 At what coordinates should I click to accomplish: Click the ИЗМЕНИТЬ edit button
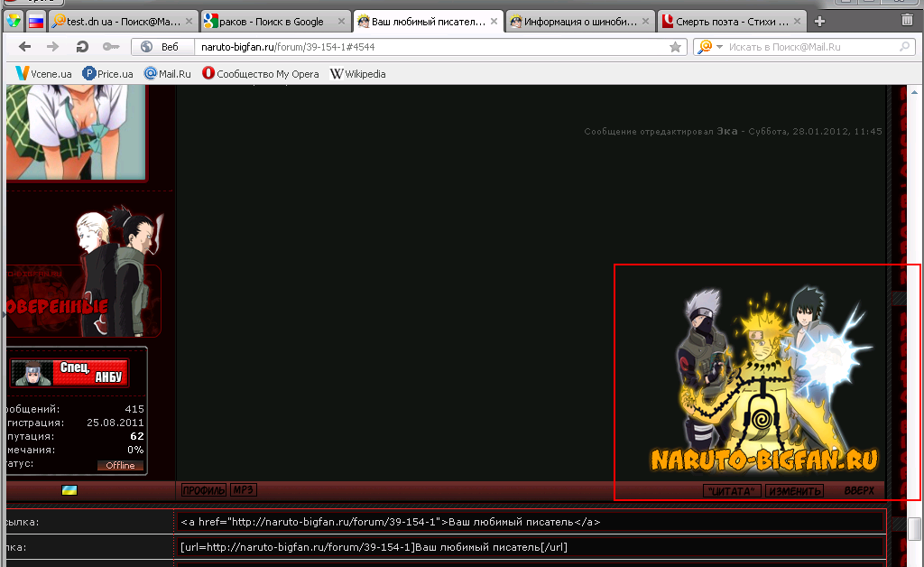[x=795, y=491]
